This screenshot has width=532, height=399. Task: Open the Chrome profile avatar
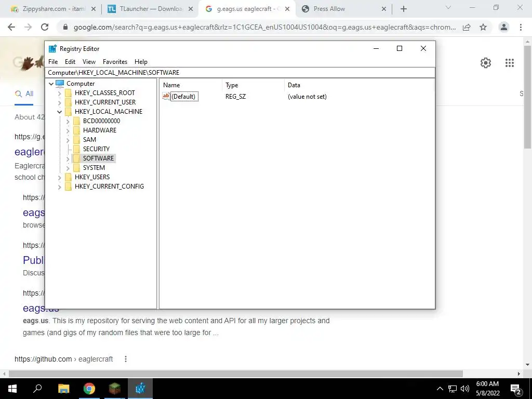coord(504,27)
